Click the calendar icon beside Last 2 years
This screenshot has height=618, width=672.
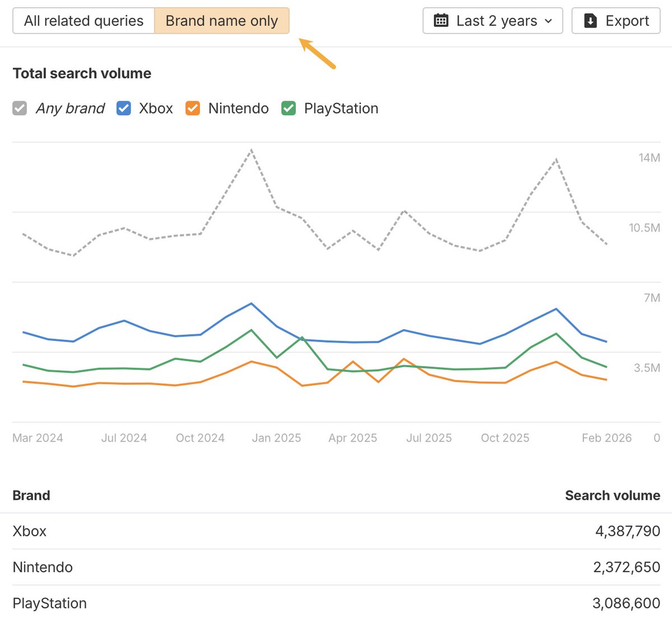click(x=442, y=20)
